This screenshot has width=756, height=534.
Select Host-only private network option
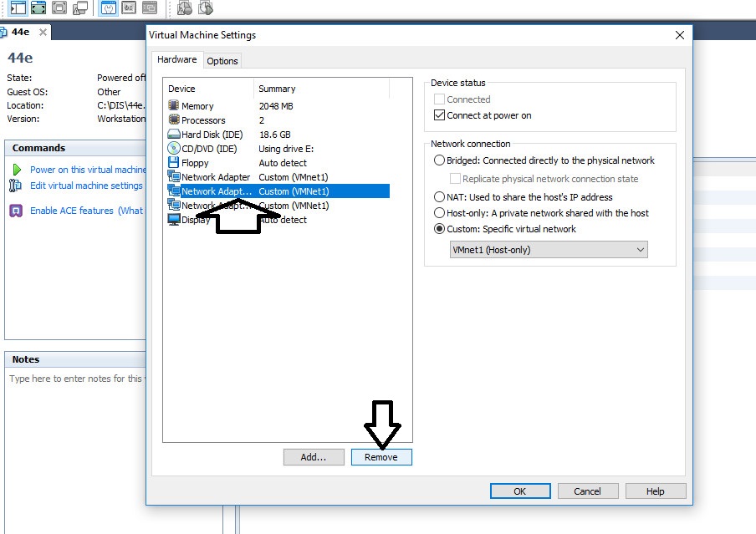tap(440, 213)
